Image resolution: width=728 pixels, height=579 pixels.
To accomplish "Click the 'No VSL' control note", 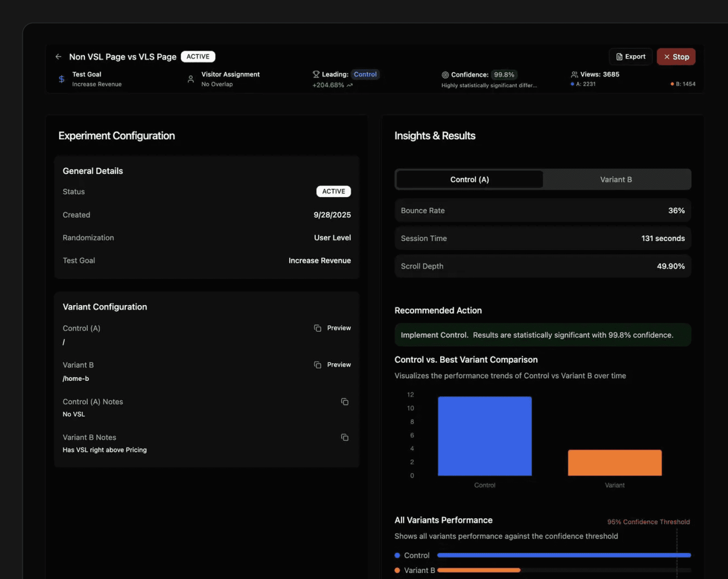I will tap(74, 414).
